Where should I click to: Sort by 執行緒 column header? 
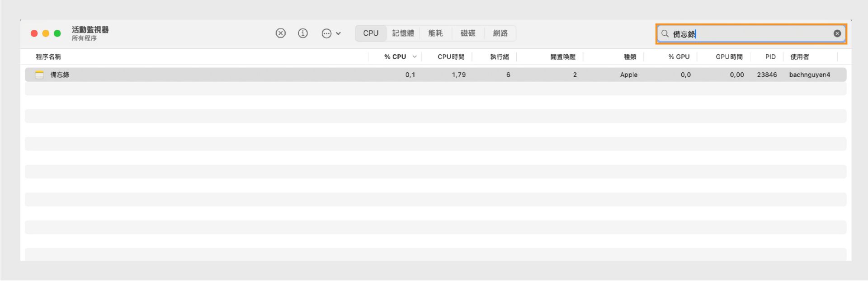point(500,57)
